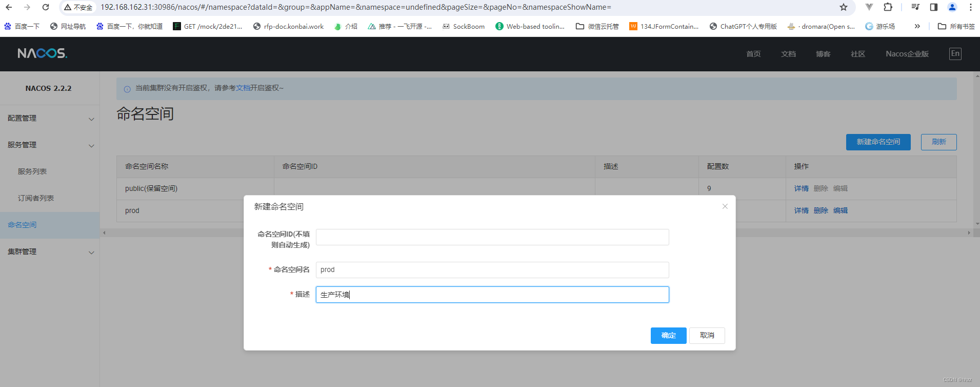Screen dimensions: 980x387
Task: Open the 百度一下 bookmark
Action: click(x=22, y=26)
